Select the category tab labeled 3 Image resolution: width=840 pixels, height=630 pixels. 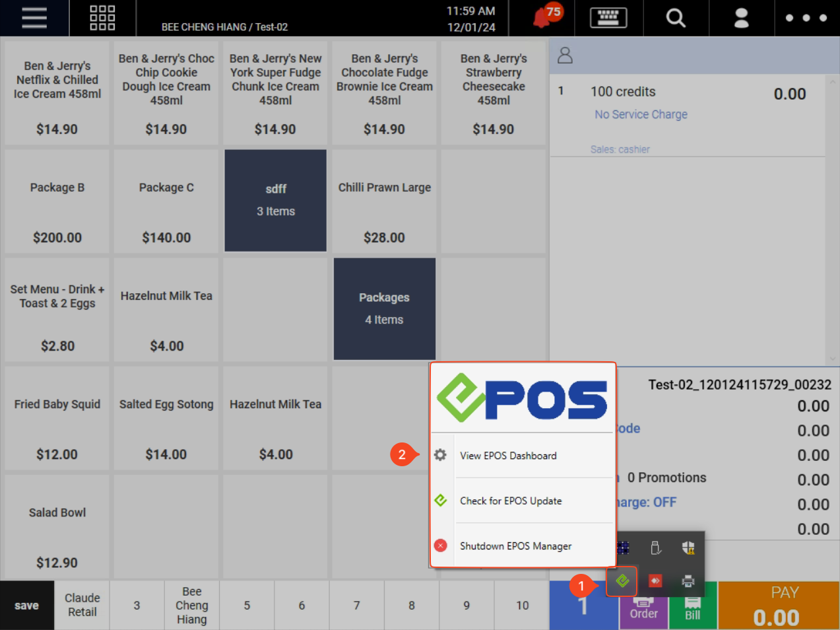tap(137, 606)
